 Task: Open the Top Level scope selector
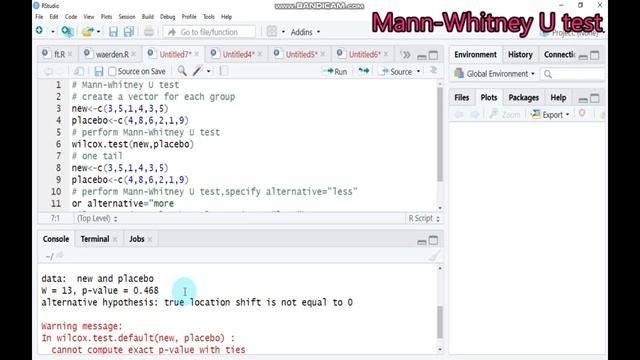[x=97, y=218]
